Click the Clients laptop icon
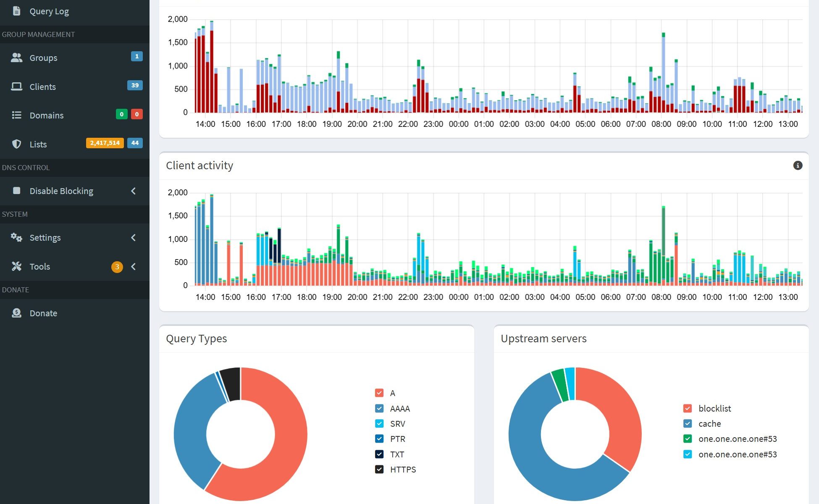The height and width of the screenshot is (504, 819). tap(16, 87)
